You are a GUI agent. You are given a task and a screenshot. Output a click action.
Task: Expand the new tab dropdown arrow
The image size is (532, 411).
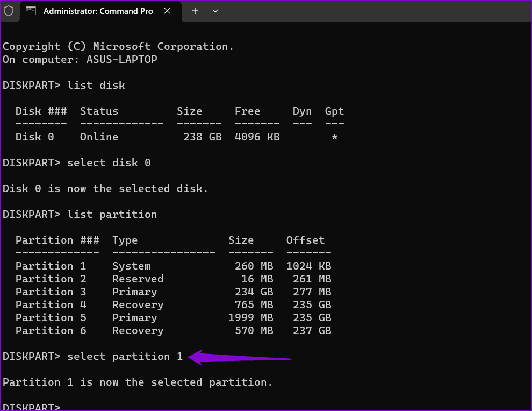click(x=215, y=11)
